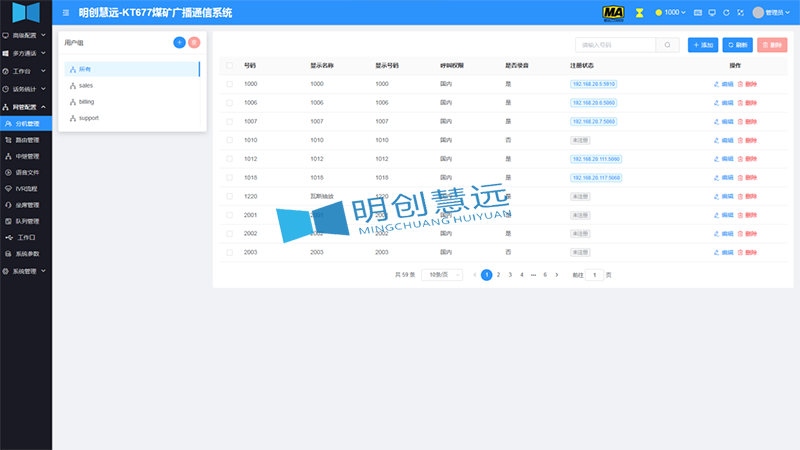Click the yellow hourglass icon in the header
Screen dimensions: 800x450
[x=639, y=13]
